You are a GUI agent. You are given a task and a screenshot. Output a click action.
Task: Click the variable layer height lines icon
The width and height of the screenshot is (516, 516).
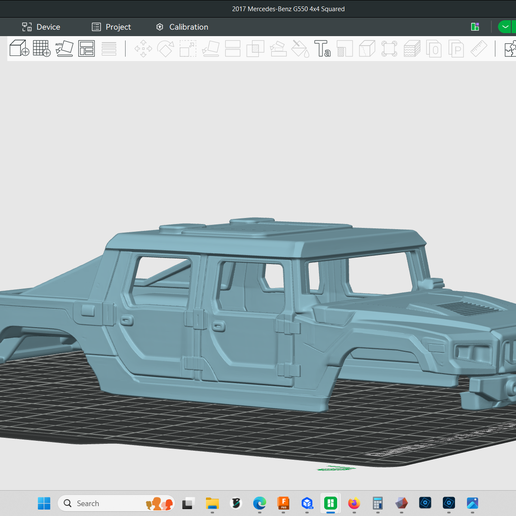(x=109, y=49)
